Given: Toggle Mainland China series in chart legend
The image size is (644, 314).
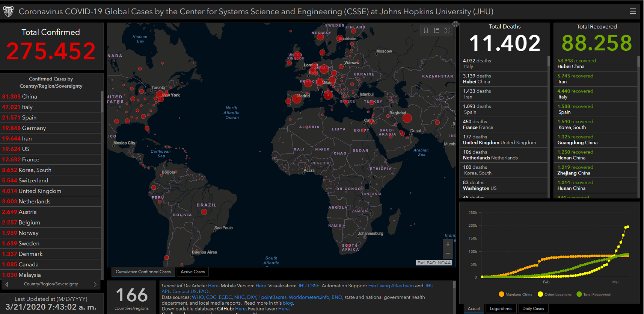Looking at the screenshot, I should coord(515,294).
